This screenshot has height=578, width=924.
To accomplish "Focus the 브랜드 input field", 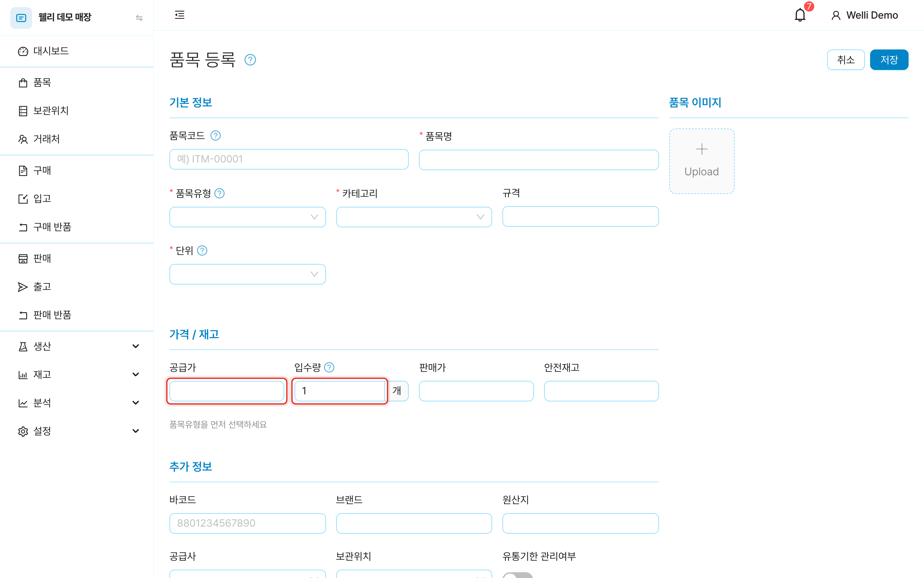I will pos(414,523).
